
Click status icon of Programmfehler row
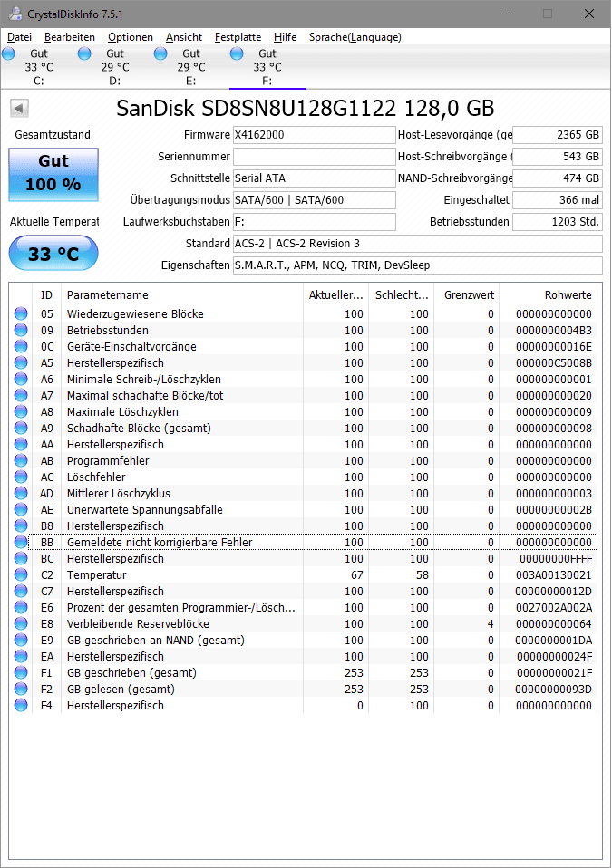(x=21, y=460)
